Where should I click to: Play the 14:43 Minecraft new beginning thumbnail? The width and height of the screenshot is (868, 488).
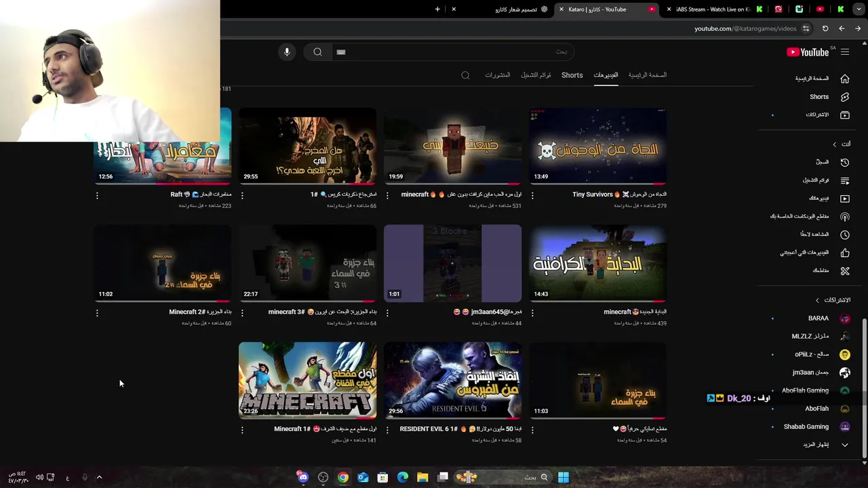point(598,264)
